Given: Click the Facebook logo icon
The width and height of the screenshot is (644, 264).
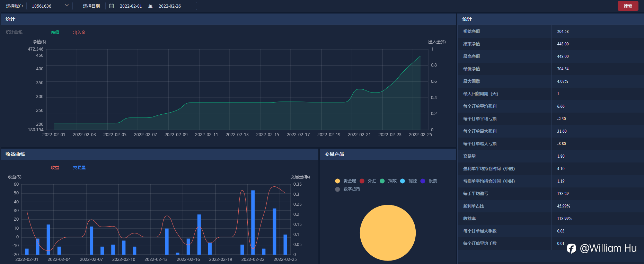Looking at the screenshot, I should pyautogui.click(x=571, y=248).
